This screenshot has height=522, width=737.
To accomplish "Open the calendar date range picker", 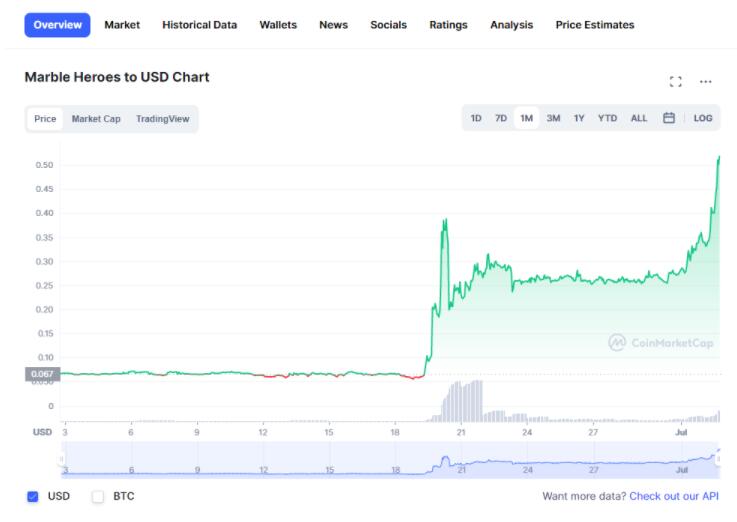I will 669,118.
